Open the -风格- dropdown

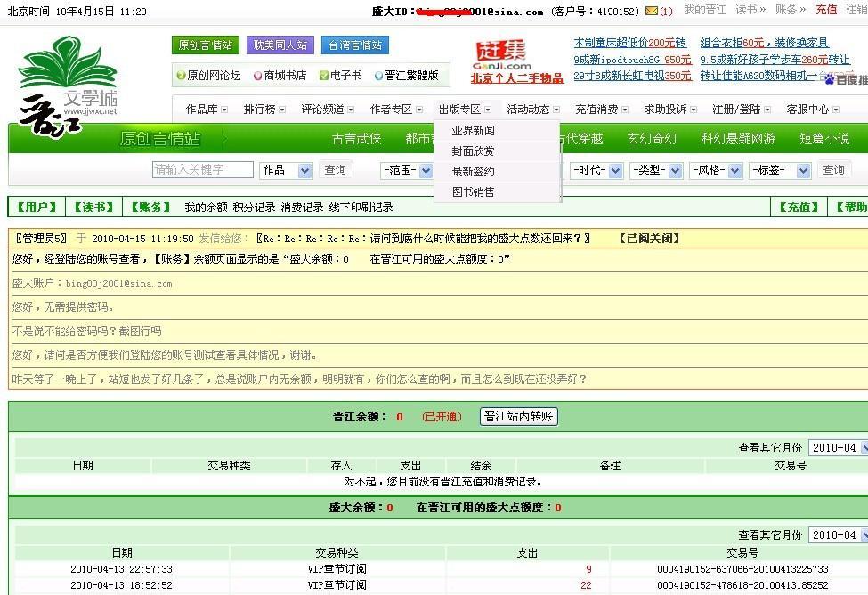click(x=716, y=170)
